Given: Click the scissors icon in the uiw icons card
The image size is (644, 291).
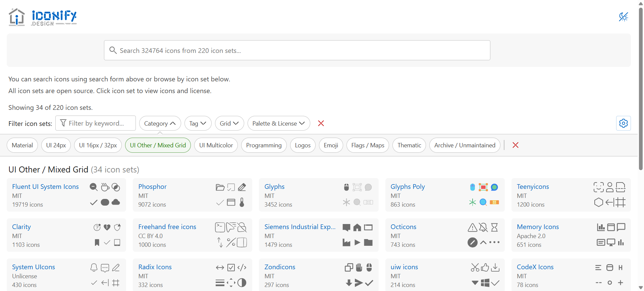Looking at the screenshot, I should [x=475, y=268].
